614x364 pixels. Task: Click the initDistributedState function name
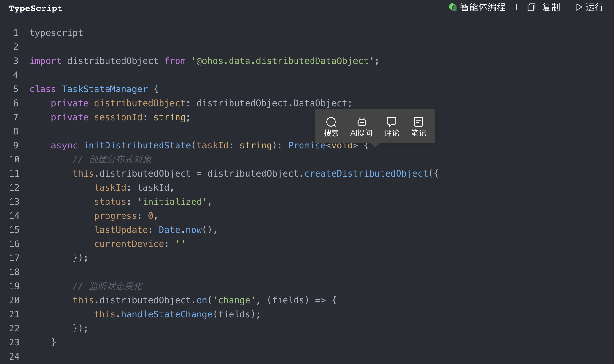[137, 145]
